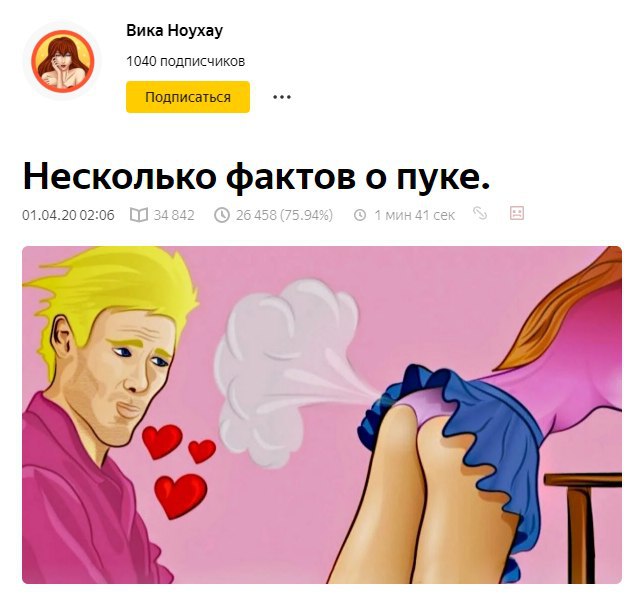Open the article cover illustration

coord(322,415)
